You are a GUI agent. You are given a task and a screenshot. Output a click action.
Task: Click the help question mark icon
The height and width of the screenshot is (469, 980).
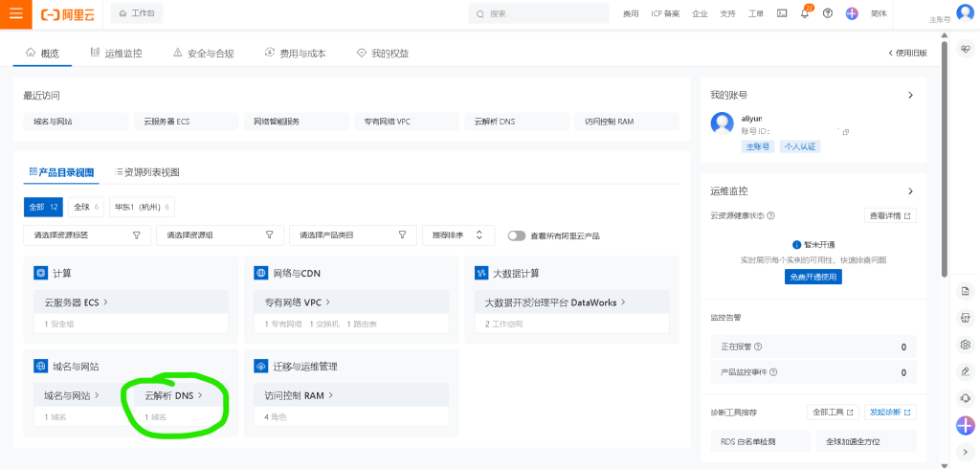[x=828, y=13]
